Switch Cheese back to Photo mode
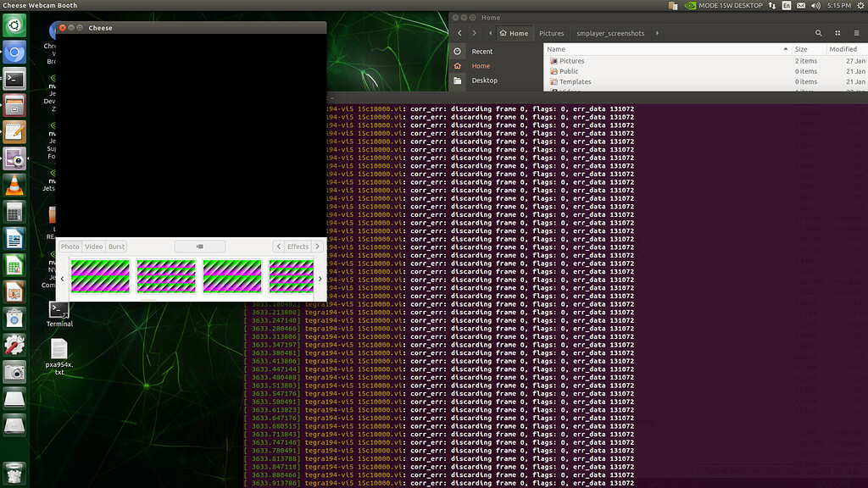This screenshot has width=868, height=488. click(70, 247)
